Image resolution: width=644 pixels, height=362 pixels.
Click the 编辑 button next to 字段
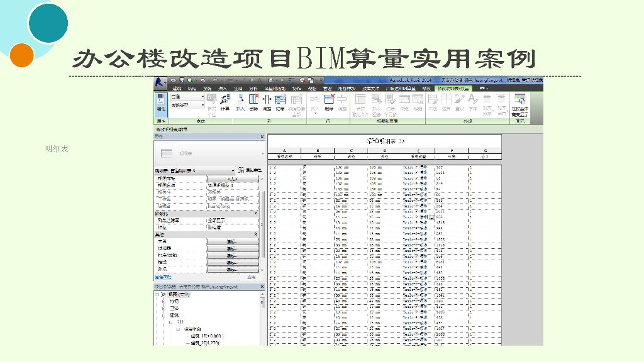click(x=232, y=241)
